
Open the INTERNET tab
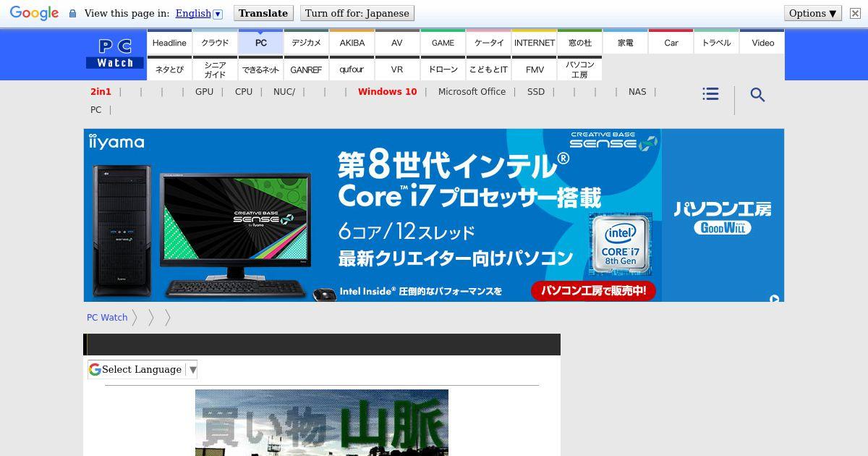[x=534, y=43]
